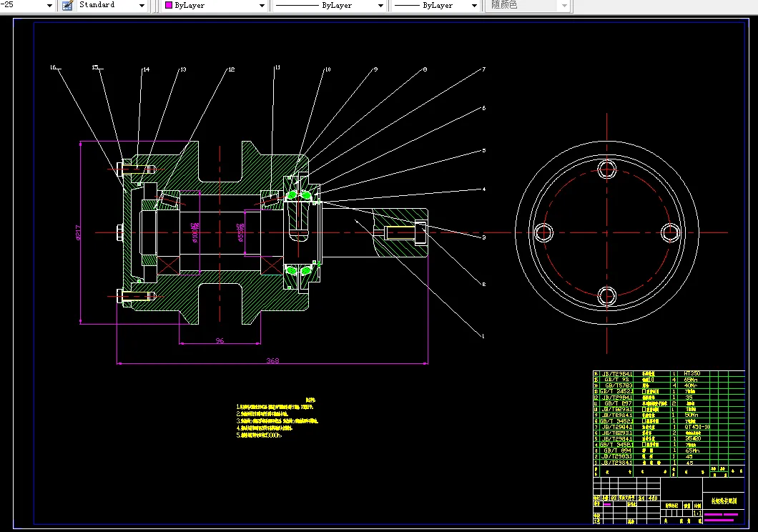Click the HT350 material cell in parts list
Viewport: 758px width, 532px height.
point(691,373)
